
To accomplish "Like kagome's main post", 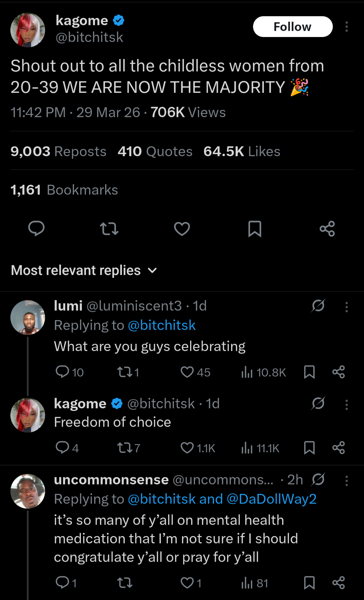I will coord(182,229).
